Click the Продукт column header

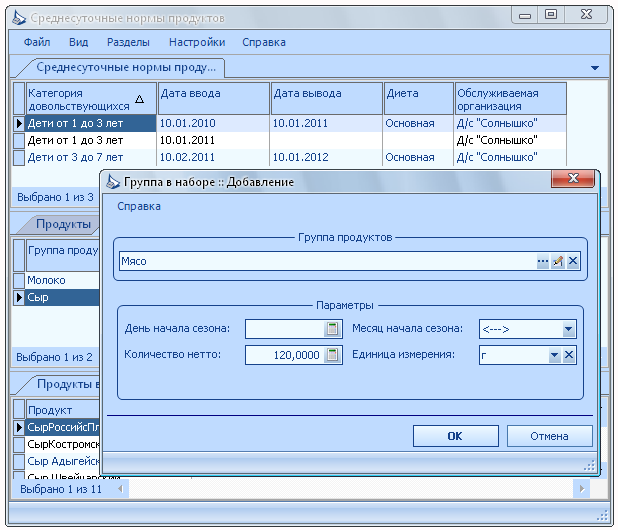[x=63, y=410]
